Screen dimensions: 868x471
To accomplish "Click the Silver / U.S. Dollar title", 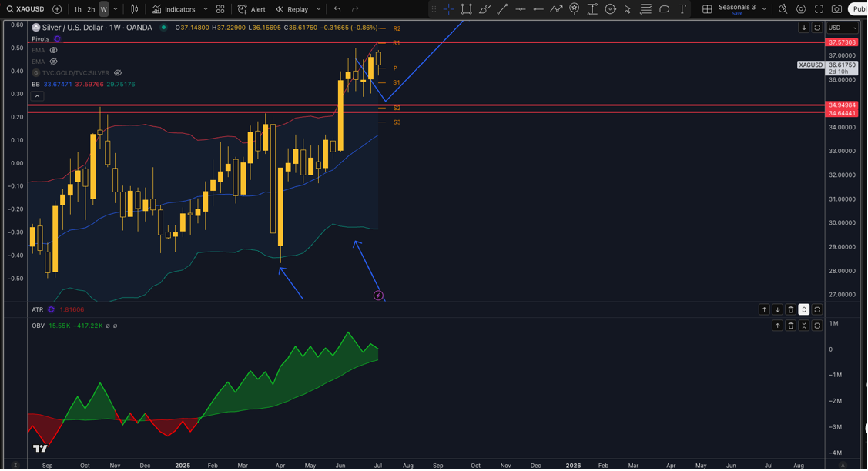I will [x=97, y=28].
